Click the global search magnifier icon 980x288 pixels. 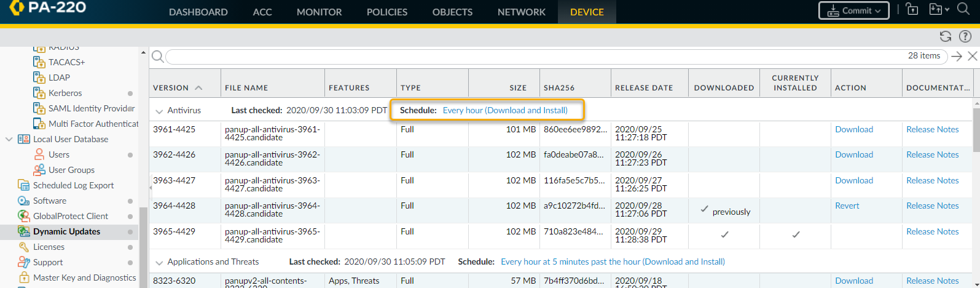(x=963, y=10)
